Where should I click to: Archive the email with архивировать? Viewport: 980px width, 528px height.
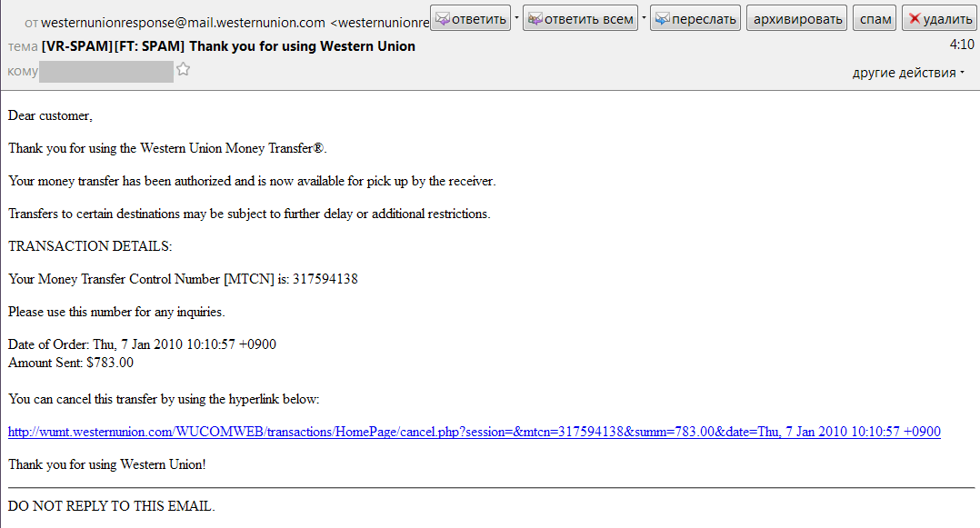(796, 18)
